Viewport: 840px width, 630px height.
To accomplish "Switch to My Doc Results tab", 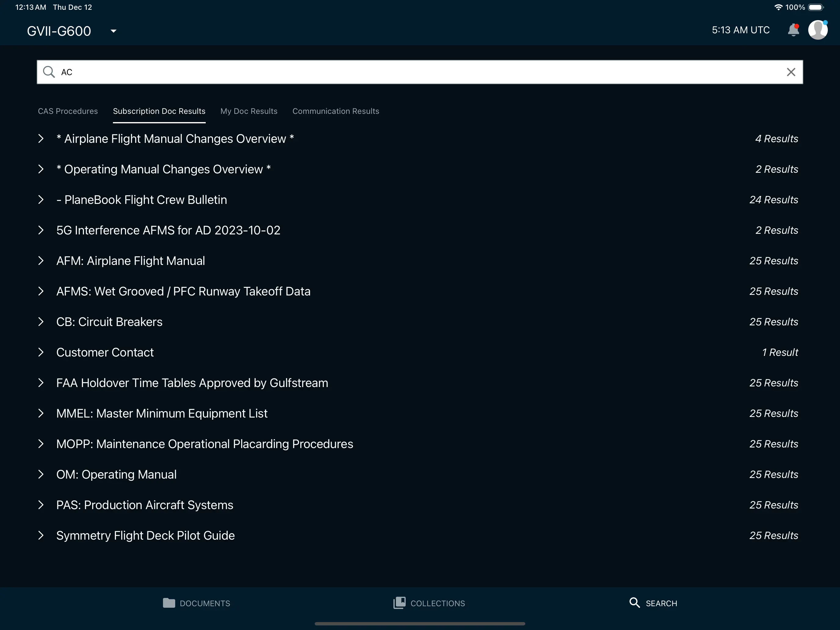I will [x=249, y=111].
